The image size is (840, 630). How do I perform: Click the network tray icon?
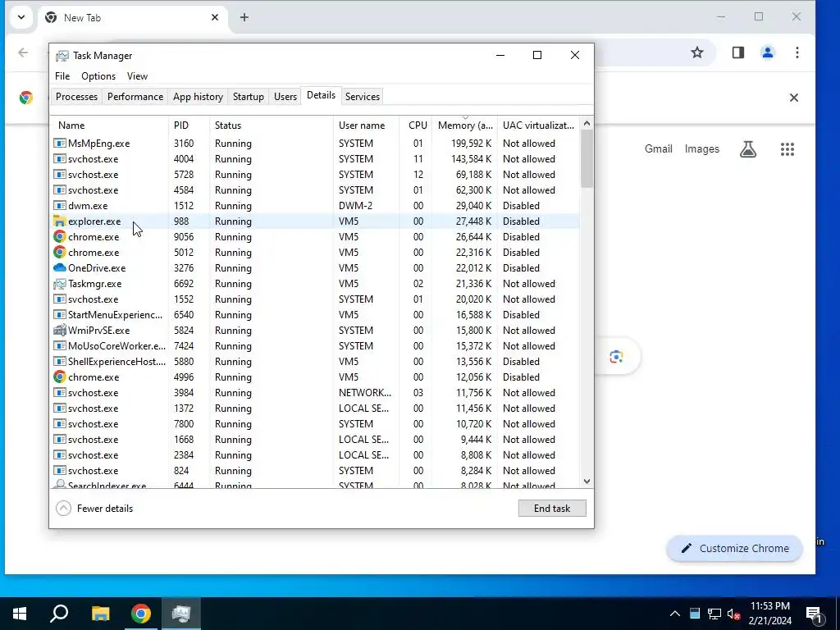714,614
